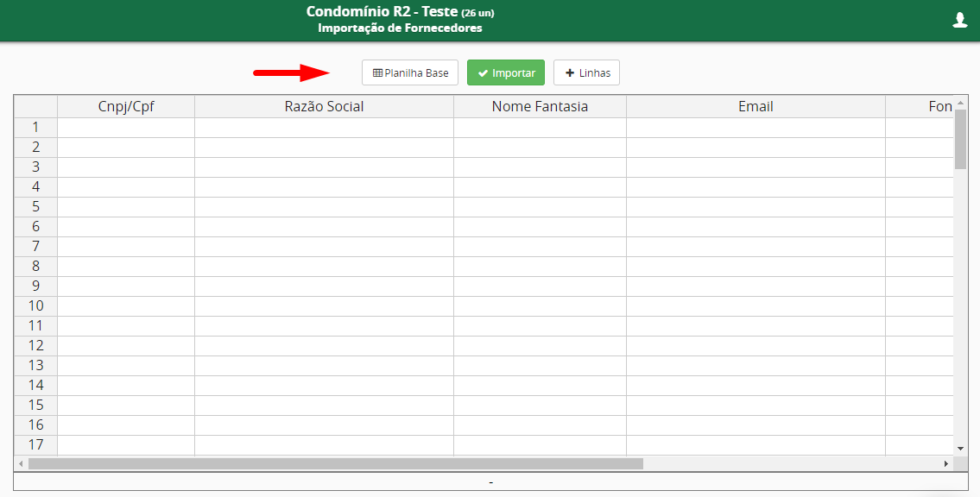980x497 pixels.
Task: Select row header 14
Action: coord(35,385)
